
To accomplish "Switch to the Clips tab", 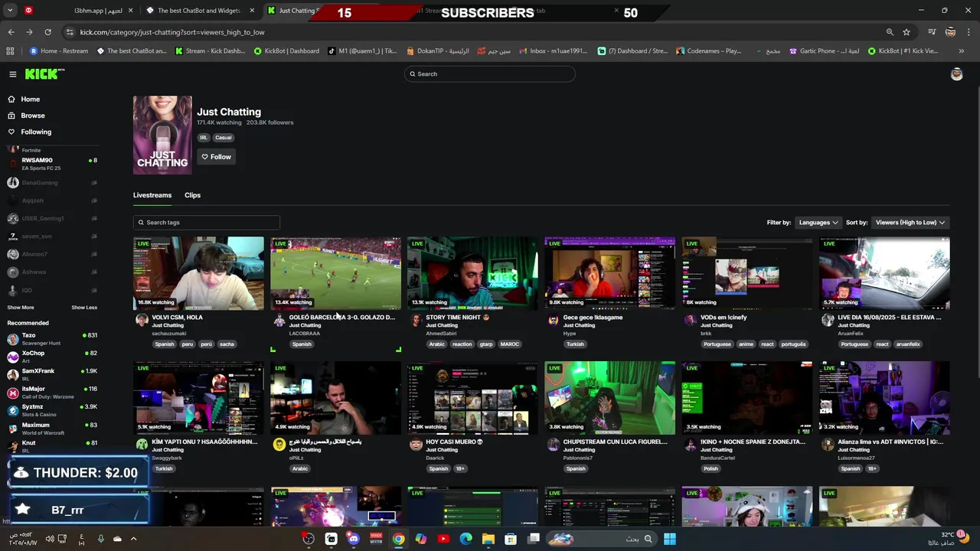I will (x=192, y=195).
